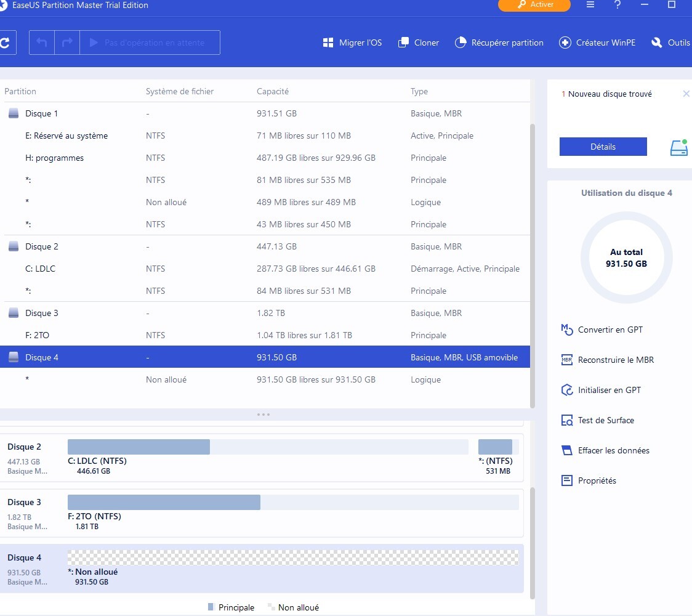Run Test de Surface
692x616 pixels.
[605, 420]
